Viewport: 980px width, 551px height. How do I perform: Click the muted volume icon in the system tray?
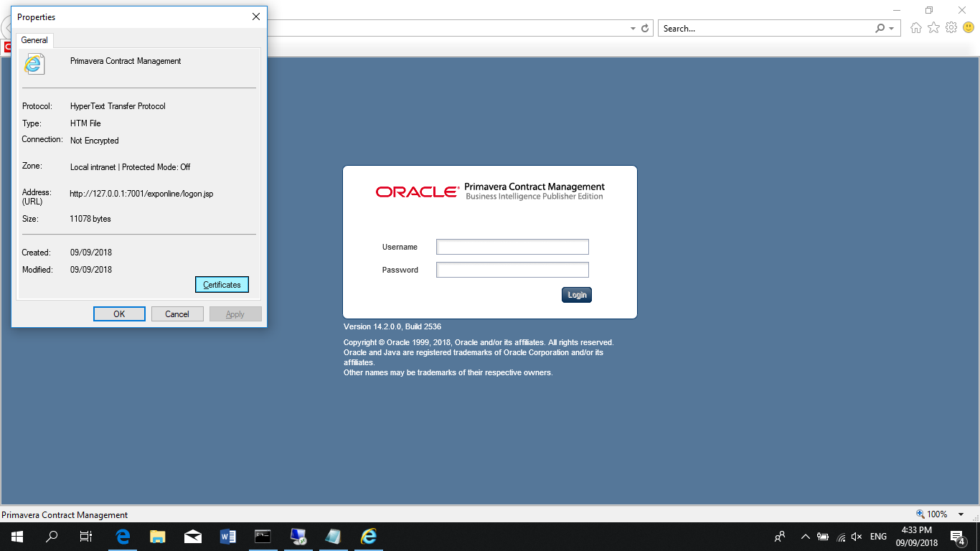click(857, 537)
